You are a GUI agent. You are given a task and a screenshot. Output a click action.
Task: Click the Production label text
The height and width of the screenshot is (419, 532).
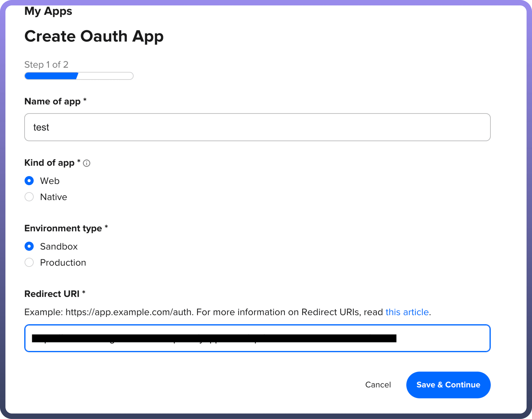[63, 263]
